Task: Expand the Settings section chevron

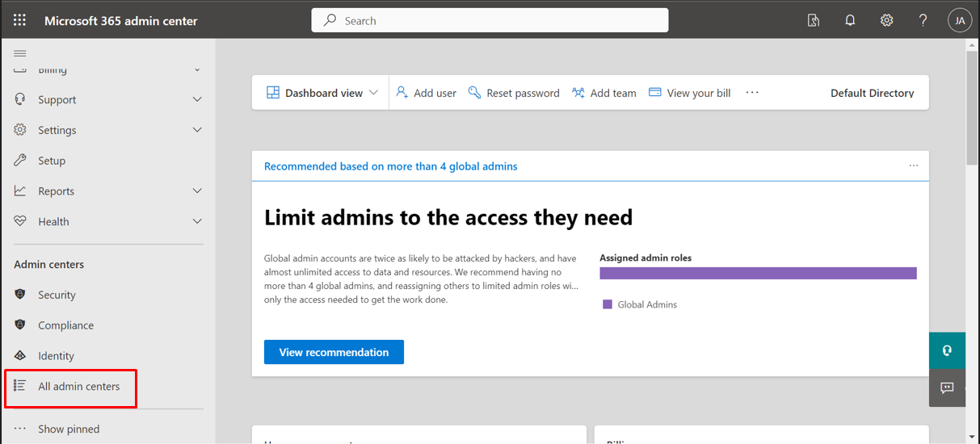Action: click(x=197, y=130)
